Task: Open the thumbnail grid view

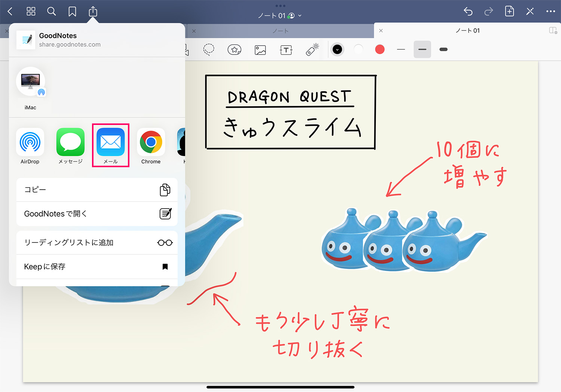Action: coord(31,12)
